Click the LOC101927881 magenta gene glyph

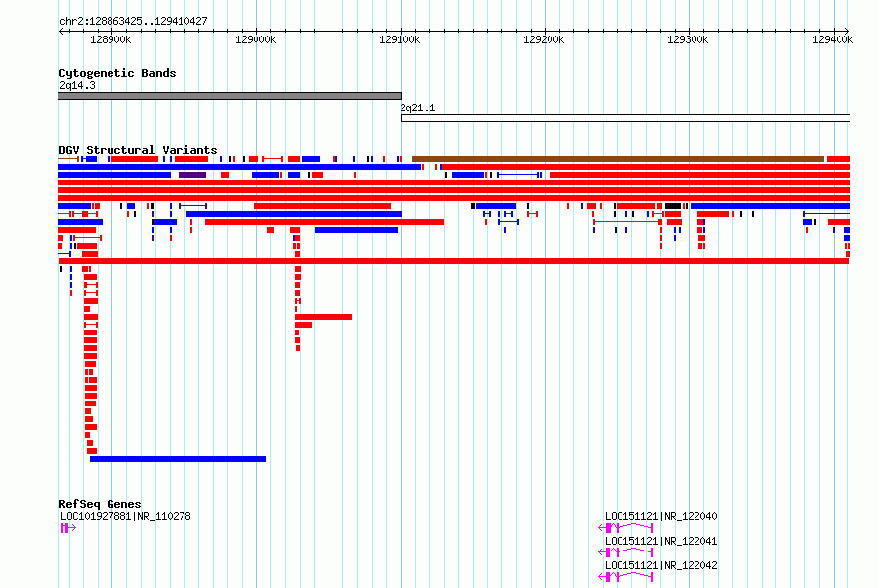pos(68,528)
